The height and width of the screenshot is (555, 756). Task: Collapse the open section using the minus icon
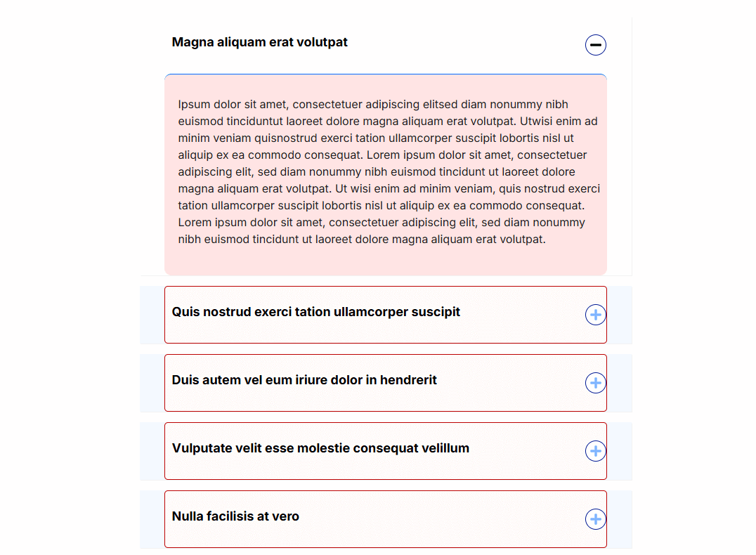click(x=595, y=45)
